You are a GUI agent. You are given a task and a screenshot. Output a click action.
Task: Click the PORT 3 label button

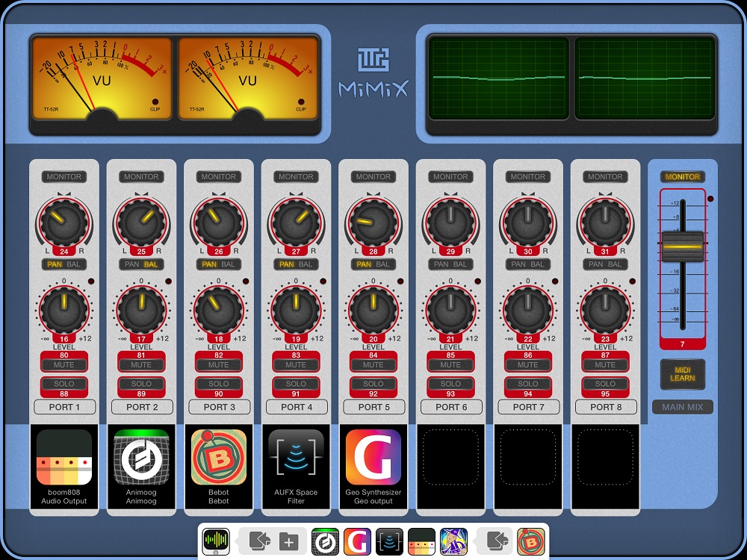(x=219, y=407)
